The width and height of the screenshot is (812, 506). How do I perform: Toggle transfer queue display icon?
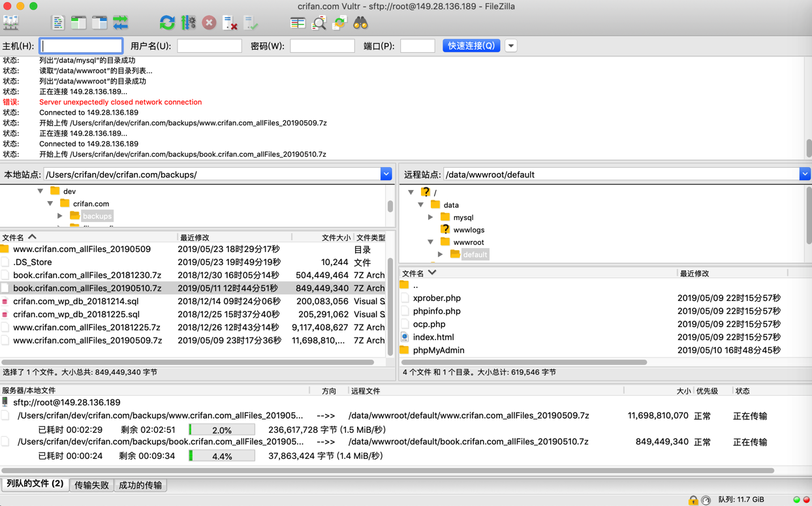(x=121, y=23)
